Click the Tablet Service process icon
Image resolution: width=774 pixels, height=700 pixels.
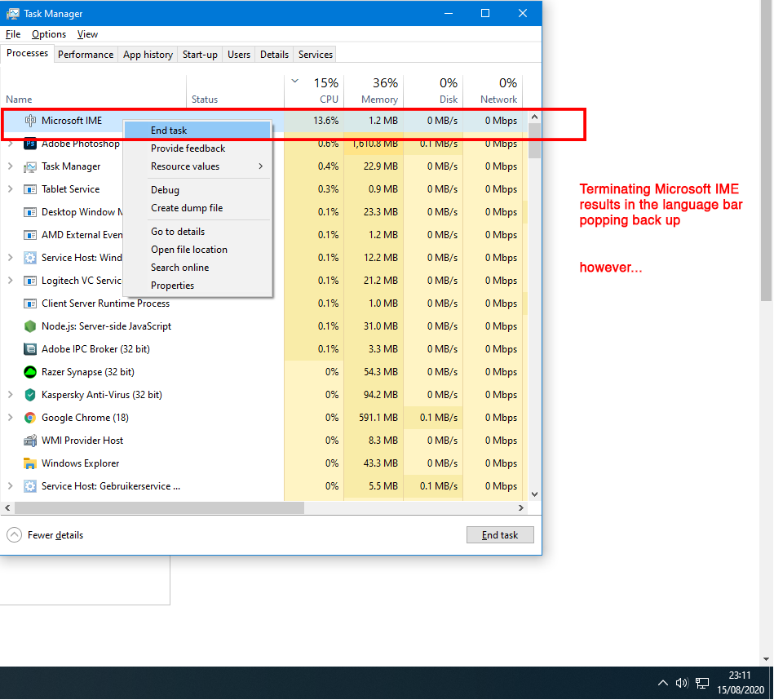tap(30, 189)
